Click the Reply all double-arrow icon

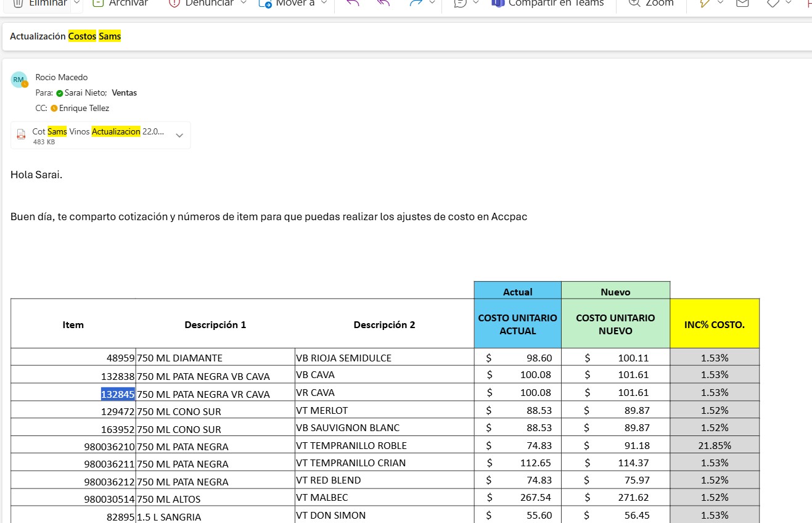(x=383, y=3)
